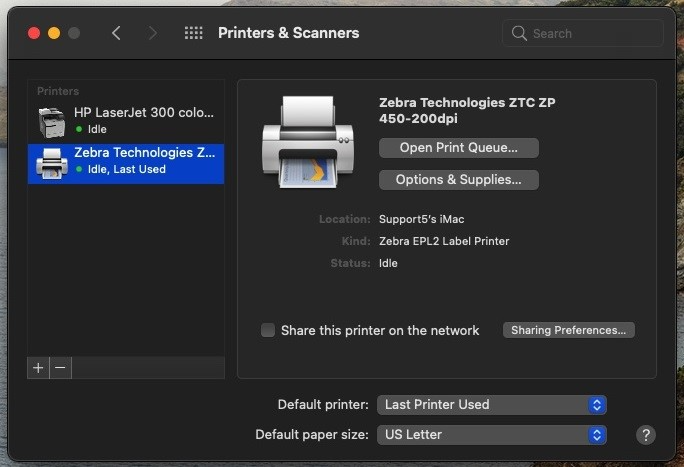Click the Printers list header
The image size is (684, 467).
pyautogui.click(x=58, y=91)
